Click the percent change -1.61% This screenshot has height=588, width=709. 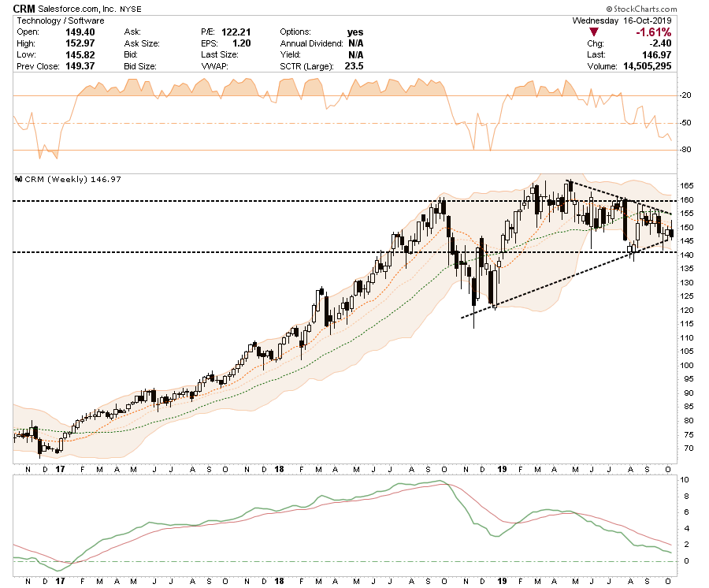click(653, 32)
